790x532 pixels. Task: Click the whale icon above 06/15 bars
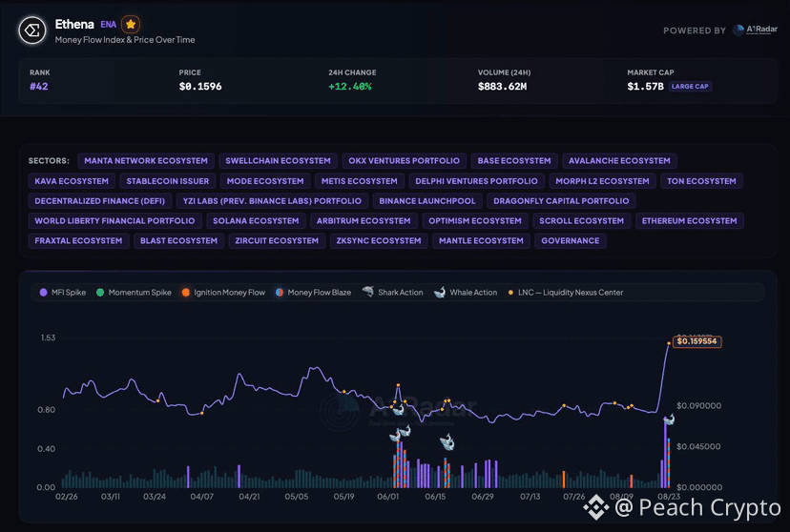[447, 442]
